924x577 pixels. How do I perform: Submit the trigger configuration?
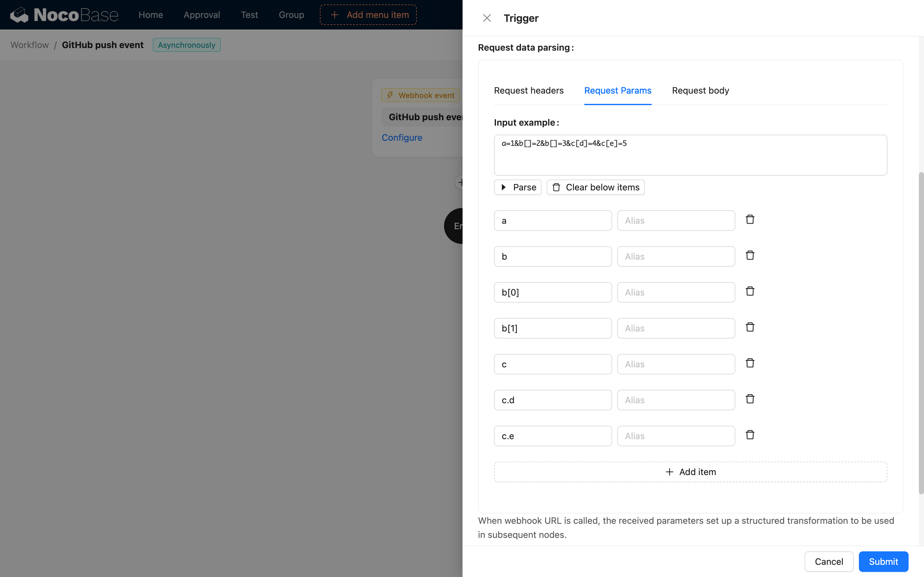pos(883,561)
